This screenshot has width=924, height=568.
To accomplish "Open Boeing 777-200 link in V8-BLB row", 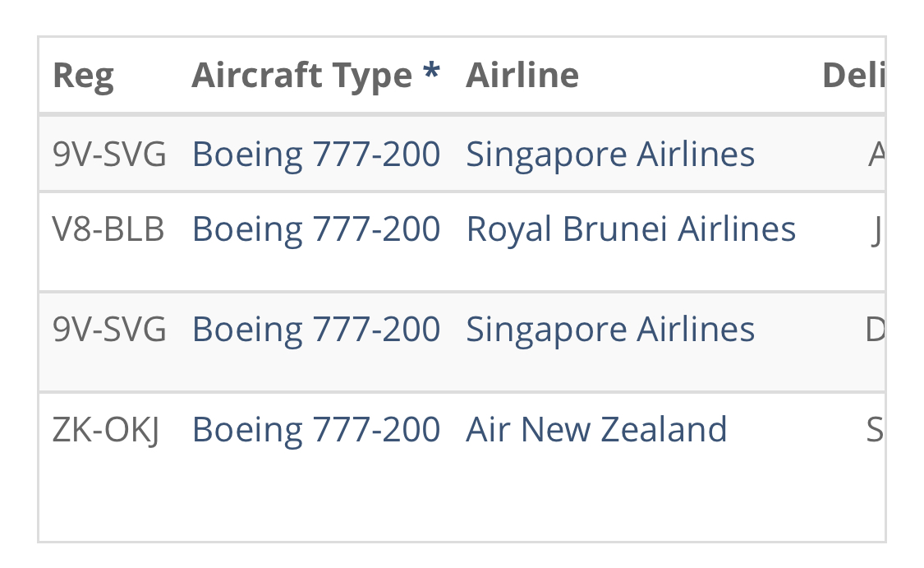I will [316, 229].
